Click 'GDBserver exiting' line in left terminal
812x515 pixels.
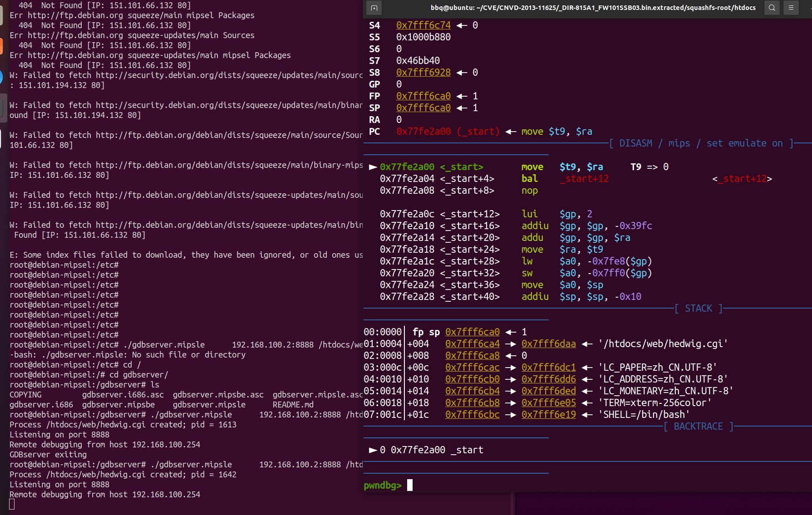click(x=48, y=455)
